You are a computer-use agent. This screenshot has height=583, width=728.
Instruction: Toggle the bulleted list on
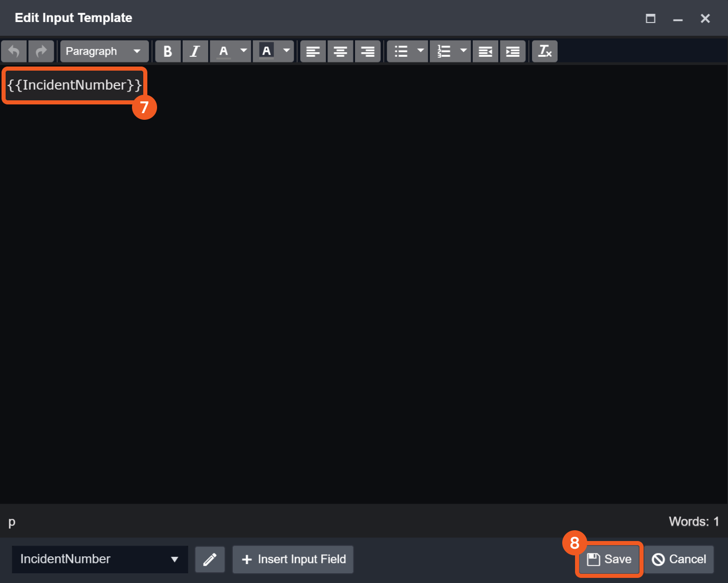click(402, 51)
